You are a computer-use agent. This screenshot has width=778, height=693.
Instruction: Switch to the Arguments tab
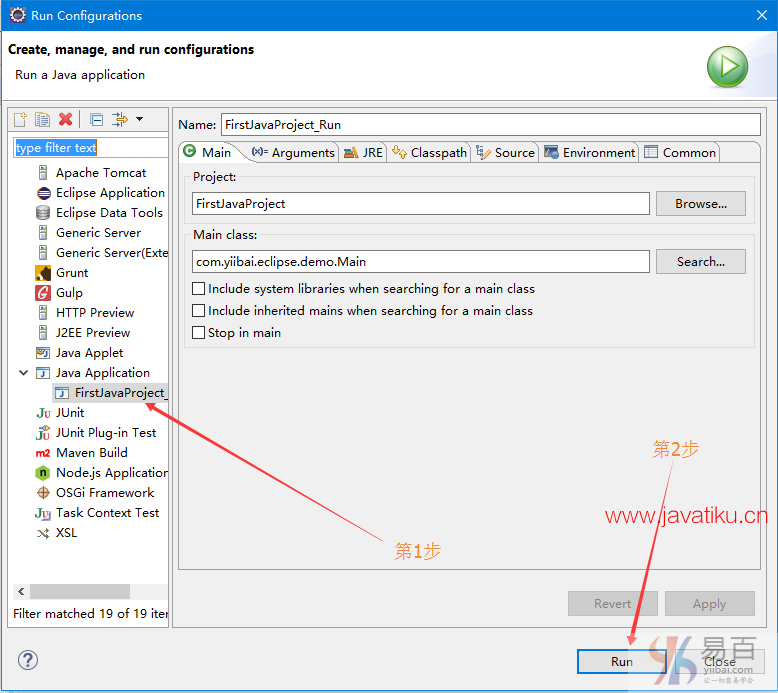tap(293, 153)
